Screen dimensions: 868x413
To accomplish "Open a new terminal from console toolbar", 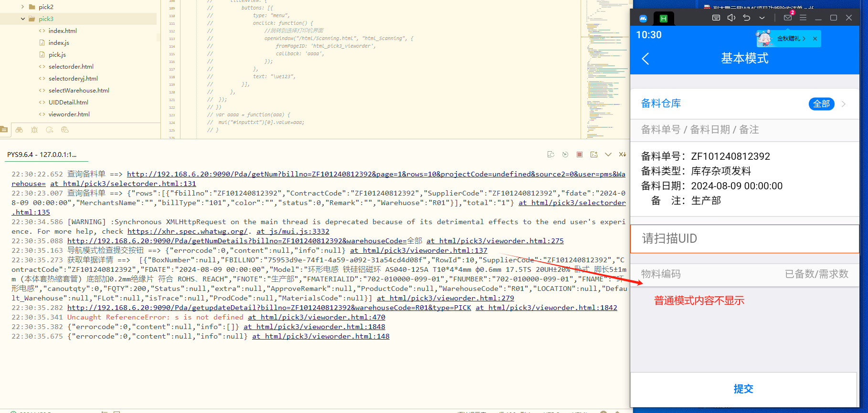I will (x=594, y=155).
